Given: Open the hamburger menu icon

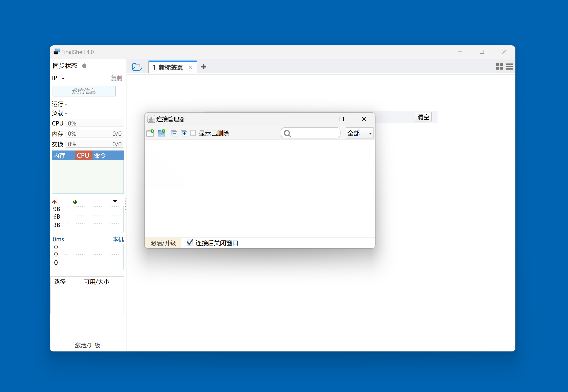Looking at the screenshot, I should (x=509, y=67).
